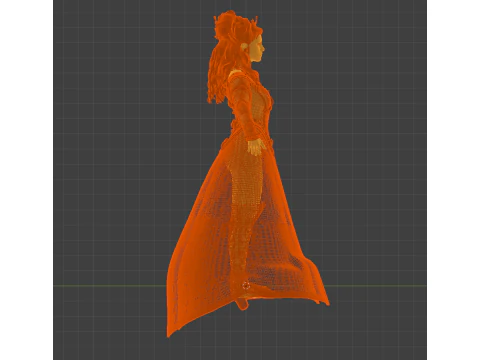Click the 3D cursor at the character's feet
Viewport: 480px width, 360px height.
(x=246, y=285)
